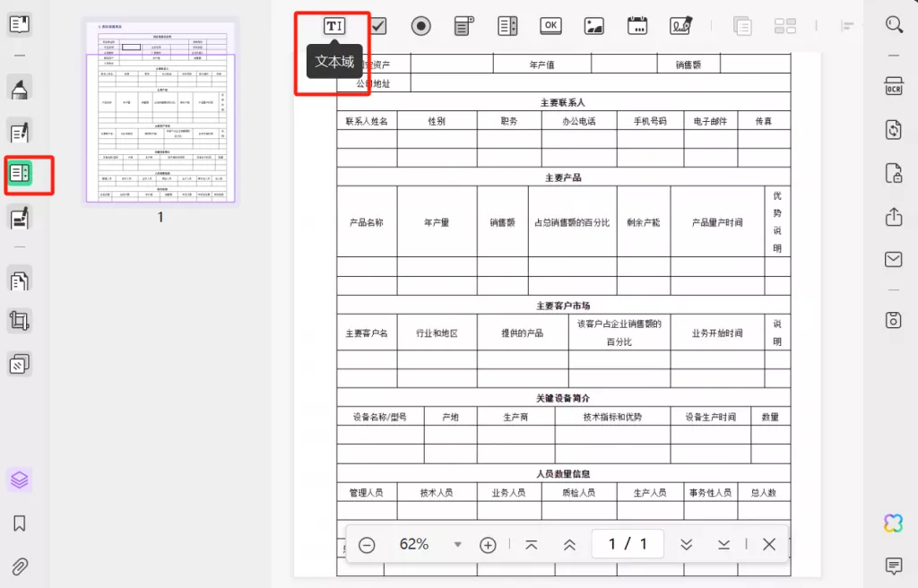Select the Comment highlighter tool

[20, 89]
